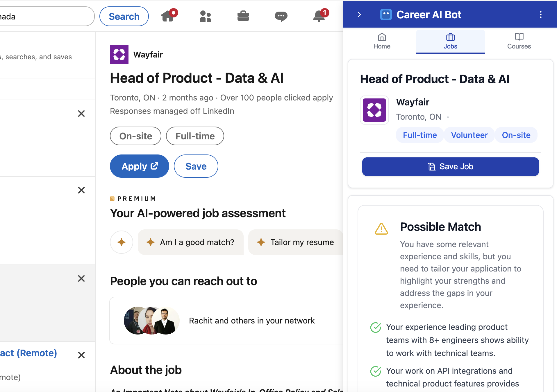Dismiss the top job from search results

pos(81,114)
